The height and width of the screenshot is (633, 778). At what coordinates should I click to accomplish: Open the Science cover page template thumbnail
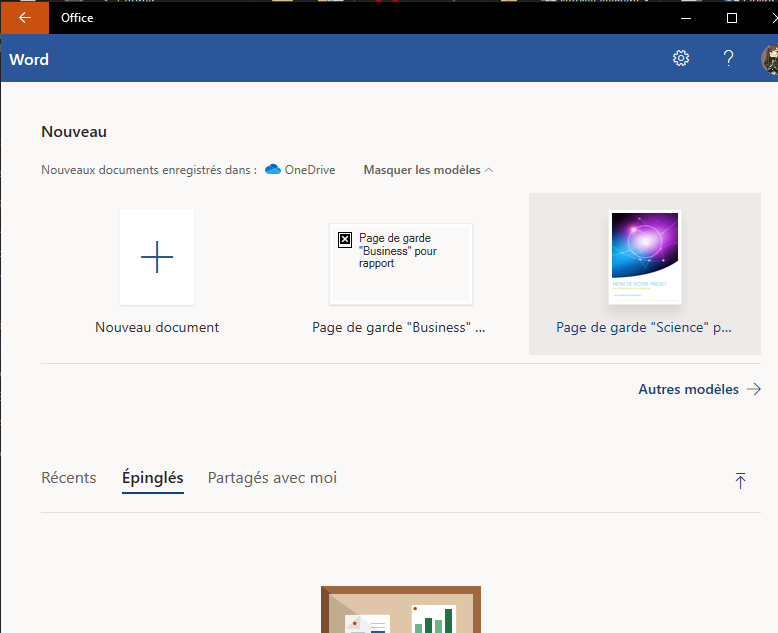coord(645,257)
